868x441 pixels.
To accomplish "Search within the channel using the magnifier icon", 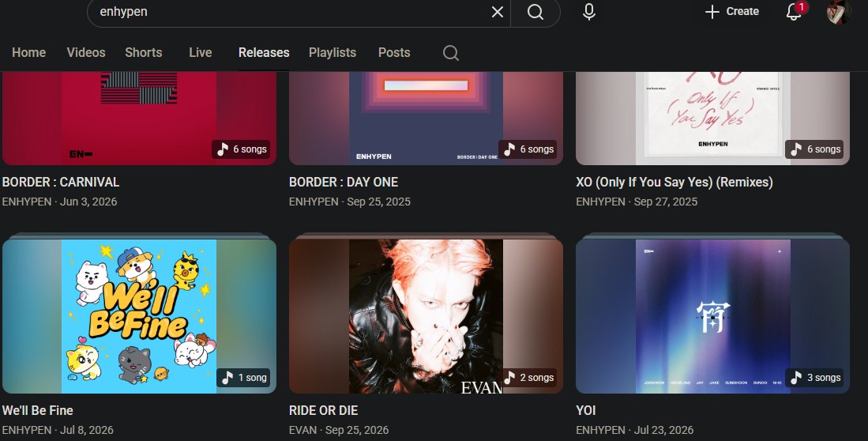I will click(x=451, y=53).
